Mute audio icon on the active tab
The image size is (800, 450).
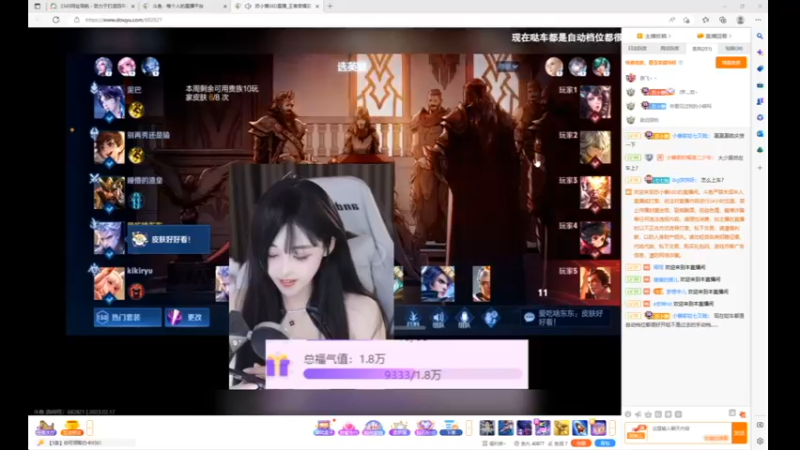pos(248,6)
